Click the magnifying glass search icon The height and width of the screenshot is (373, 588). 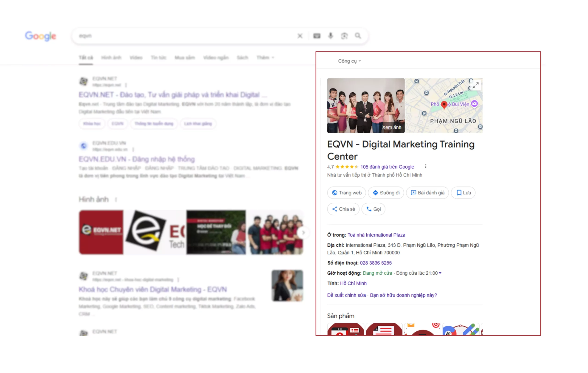pyautogui.click(x=358, y=36)
